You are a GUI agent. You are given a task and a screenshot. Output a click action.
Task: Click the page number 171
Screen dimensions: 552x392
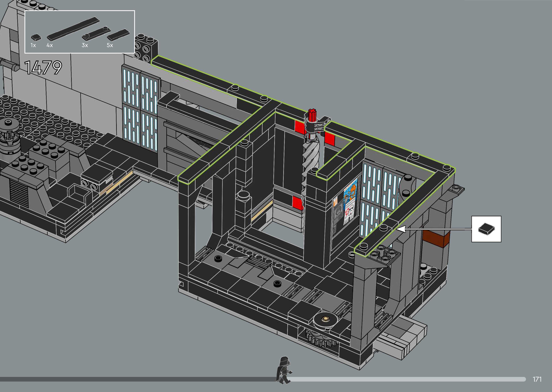tap(537, 379)
